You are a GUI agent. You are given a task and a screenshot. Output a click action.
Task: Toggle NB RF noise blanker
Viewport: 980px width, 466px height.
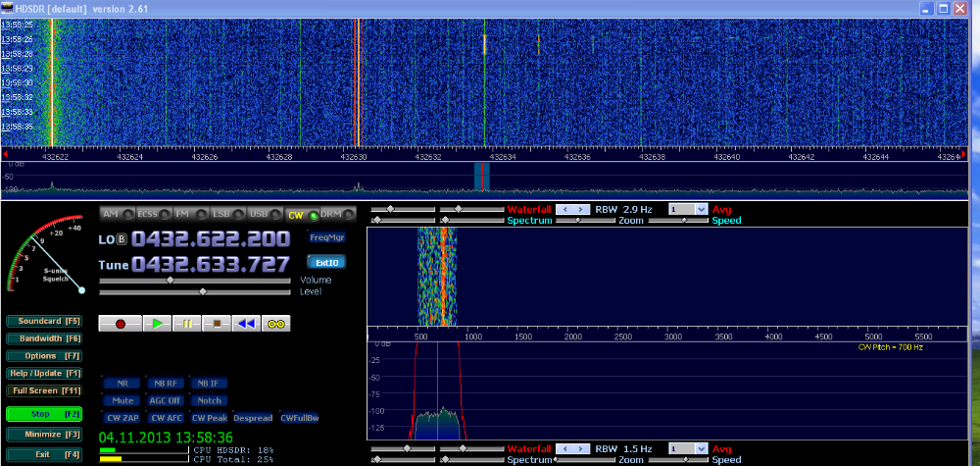click(166, 384)
